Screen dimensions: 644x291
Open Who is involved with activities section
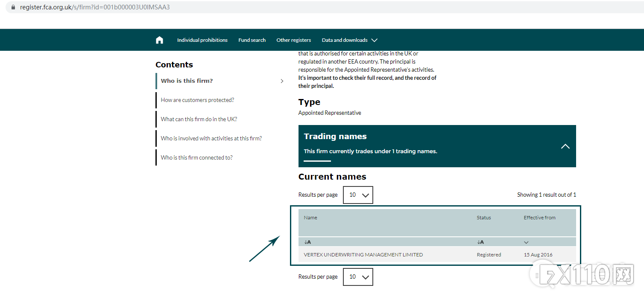pos(211,139)
